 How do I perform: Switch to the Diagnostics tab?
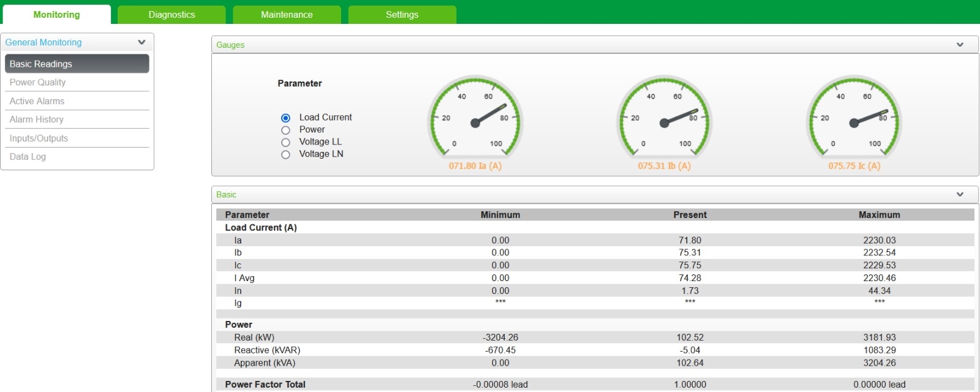[171, 15]
